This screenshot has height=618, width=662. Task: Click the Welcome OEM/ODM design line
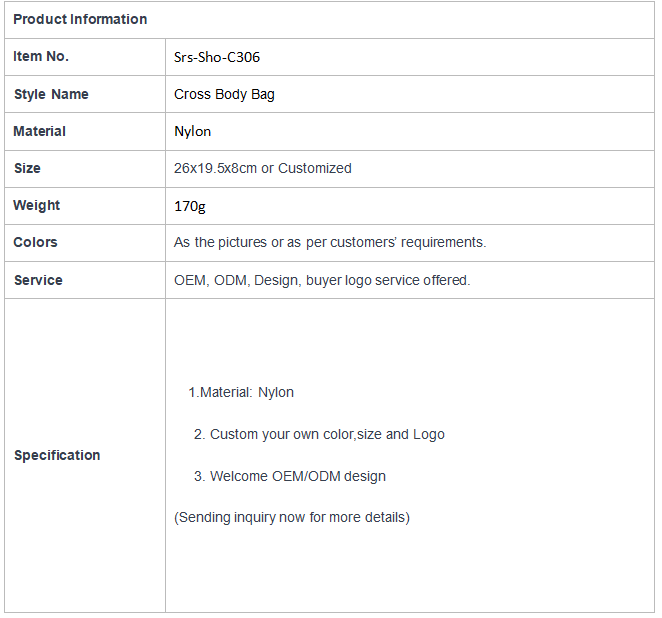click(290, 476)
